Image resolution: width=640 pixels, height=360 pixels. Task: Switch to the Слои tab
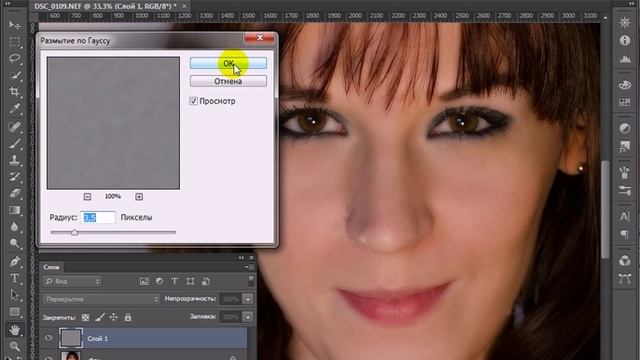point(51,267)
